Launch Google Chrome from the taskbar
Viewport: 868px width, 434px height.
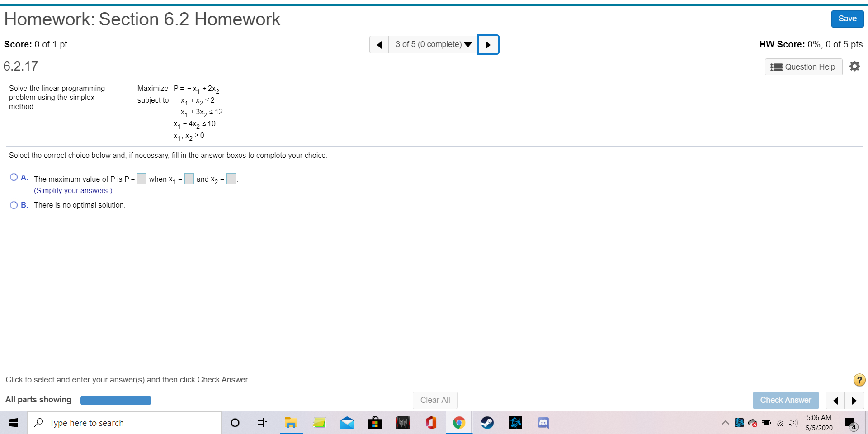[459, 423]
